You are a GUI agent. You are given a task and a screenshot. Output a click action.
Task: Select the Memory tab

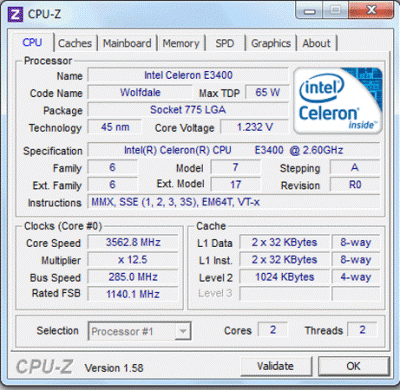click(x=181, y=43)
